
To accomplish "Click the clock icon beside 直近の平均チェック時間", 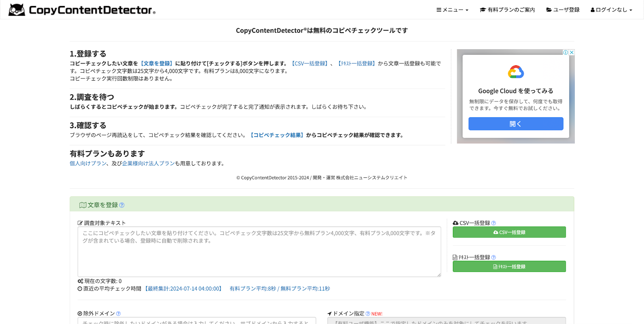I will (x=80, y=289).
